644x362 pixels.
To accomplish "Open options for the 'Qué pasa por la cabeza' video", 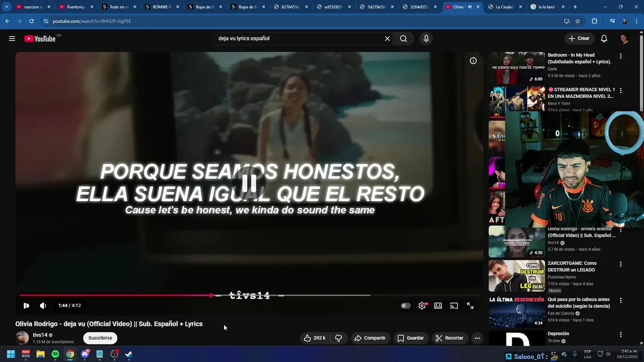I will [x=620, y=301].
